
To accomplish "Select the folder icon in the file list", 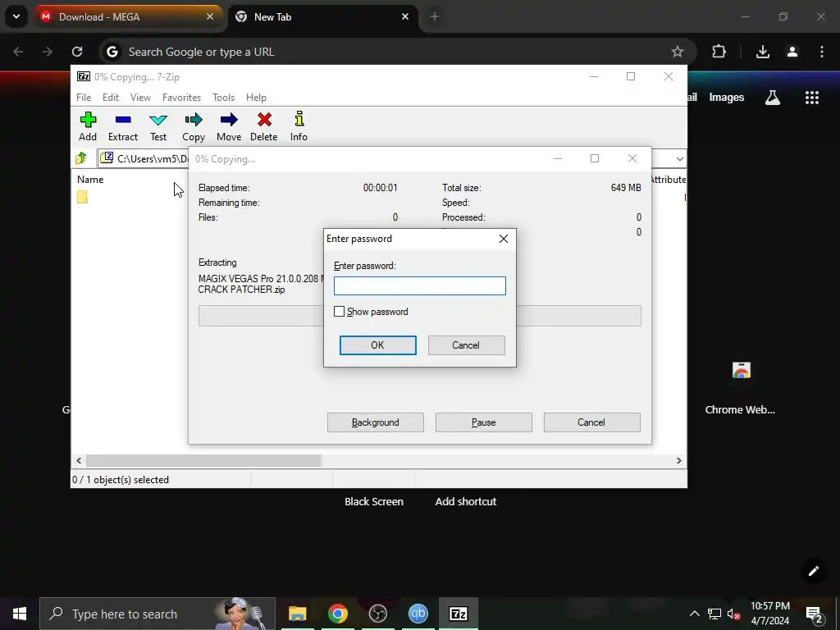I will pyautogui.click(x=83, y=197).
